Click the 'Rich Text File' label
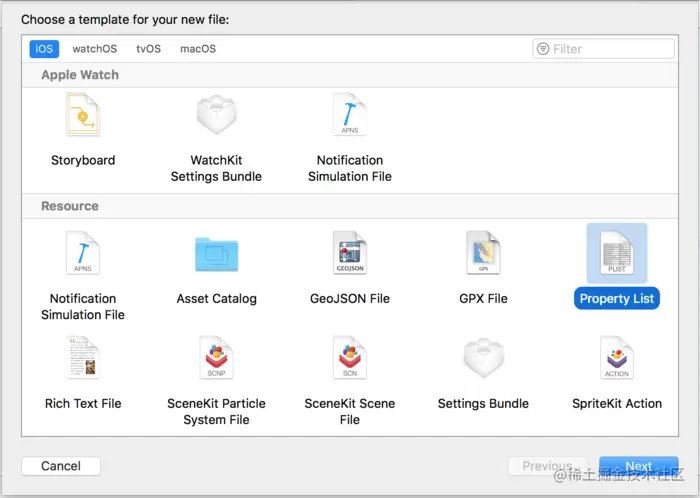The width and height of the screenshot is (700, 498). point(83,403)
